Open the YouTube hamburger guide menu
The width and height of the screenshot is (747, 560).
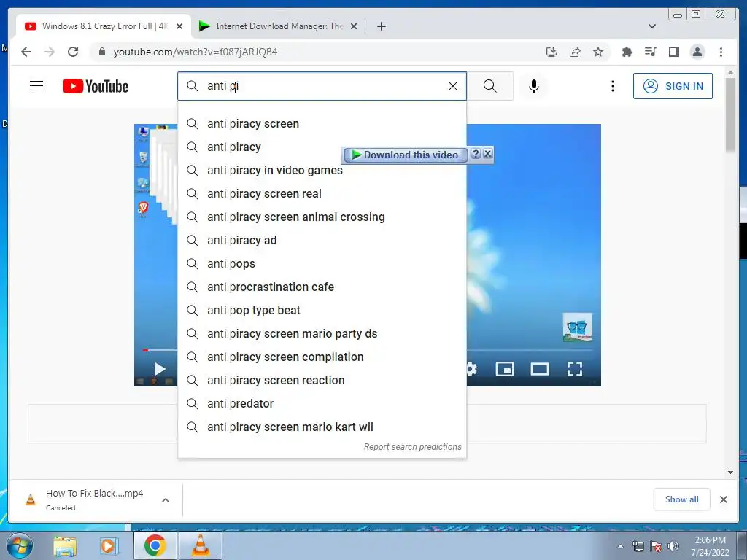coord(36,86)
